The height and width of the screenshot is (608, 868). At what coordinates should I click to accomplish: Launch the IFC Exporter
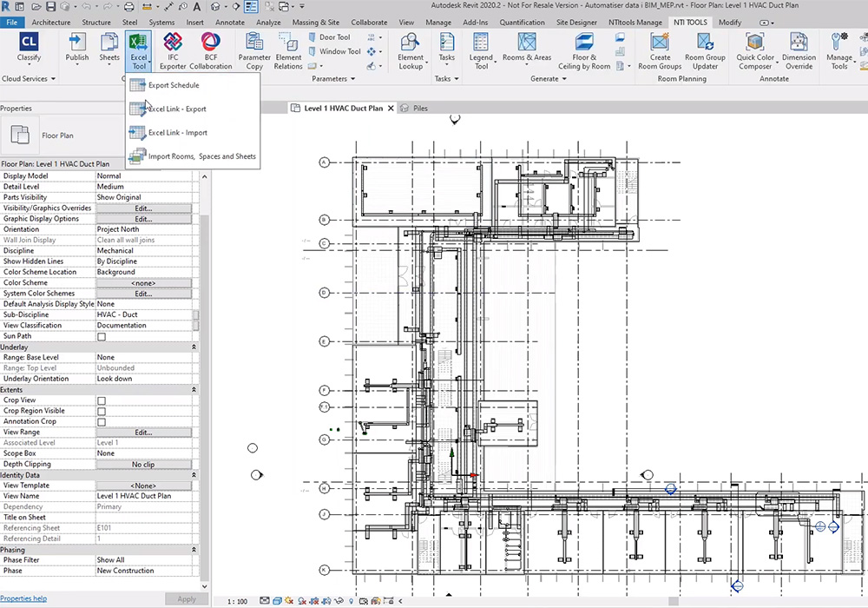click(x=173, y=51)
